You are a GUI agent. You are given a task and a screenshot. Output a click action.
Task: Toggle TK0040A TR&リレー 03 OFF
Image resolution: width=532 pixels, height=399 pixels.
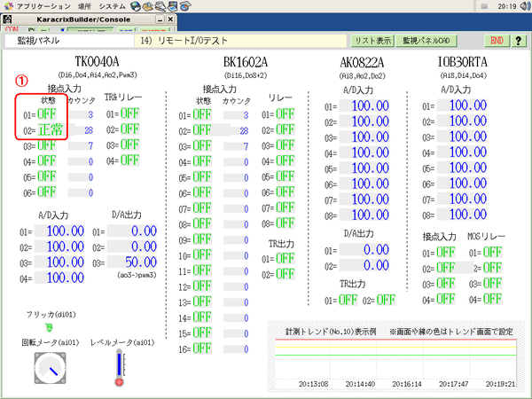[130, 145]
